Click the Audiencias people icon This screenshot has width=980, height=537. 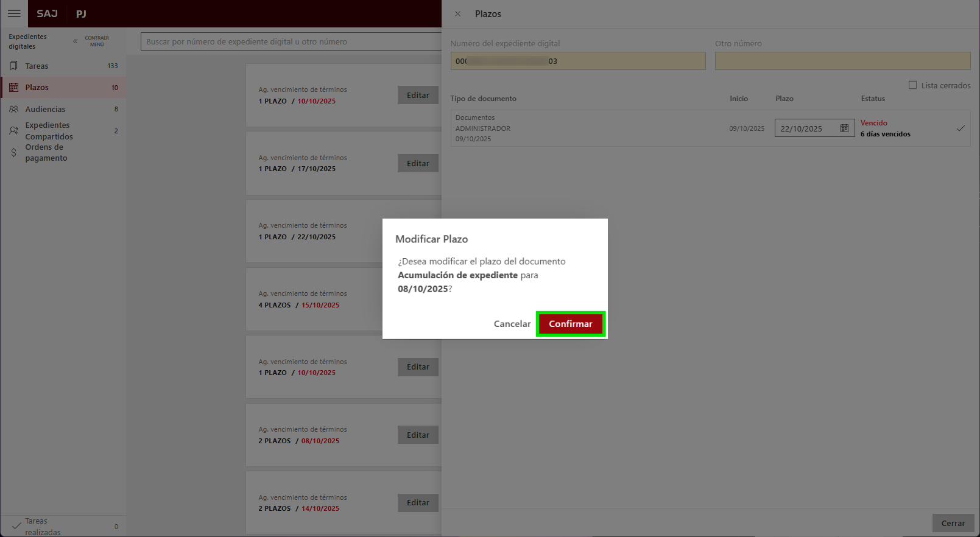pos(13,110)
